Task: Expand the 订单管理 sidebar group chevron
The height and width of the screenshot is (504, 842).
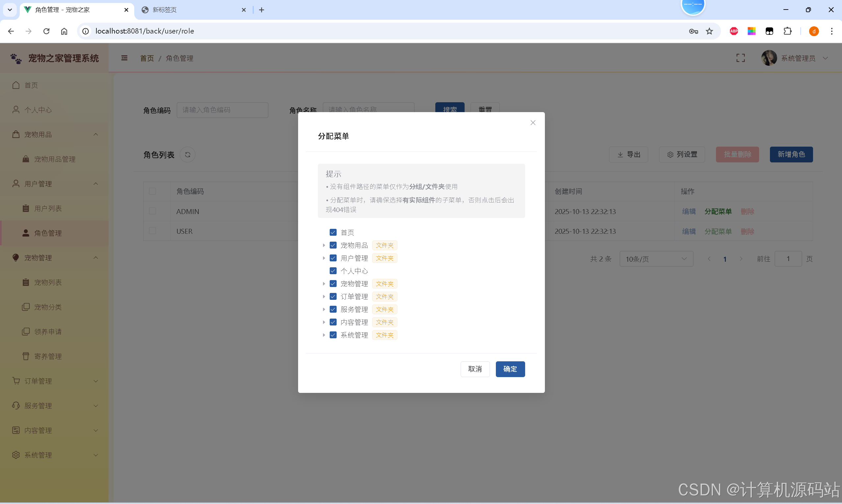Action: [96, 381]
